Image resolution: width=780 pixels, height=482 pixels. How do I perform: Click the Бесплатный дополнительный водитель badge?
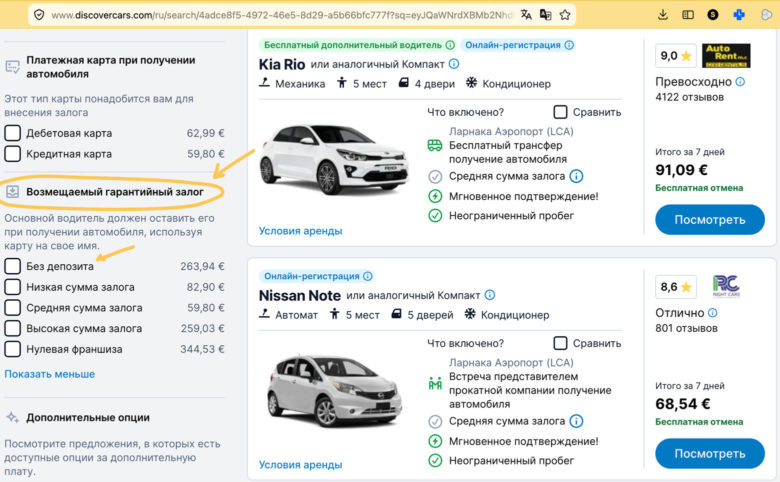357,45
